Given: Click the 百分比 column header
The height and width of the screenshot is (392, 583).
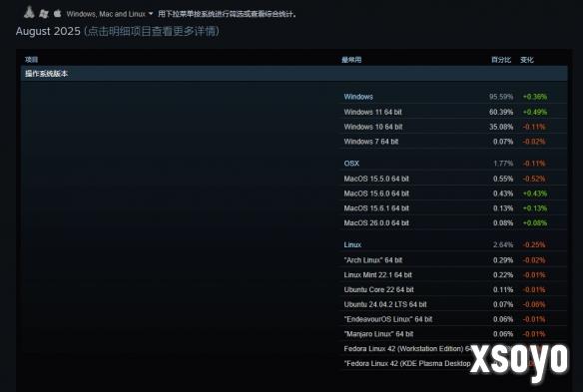Looking at the screenshot, I should tap(501, 60).
